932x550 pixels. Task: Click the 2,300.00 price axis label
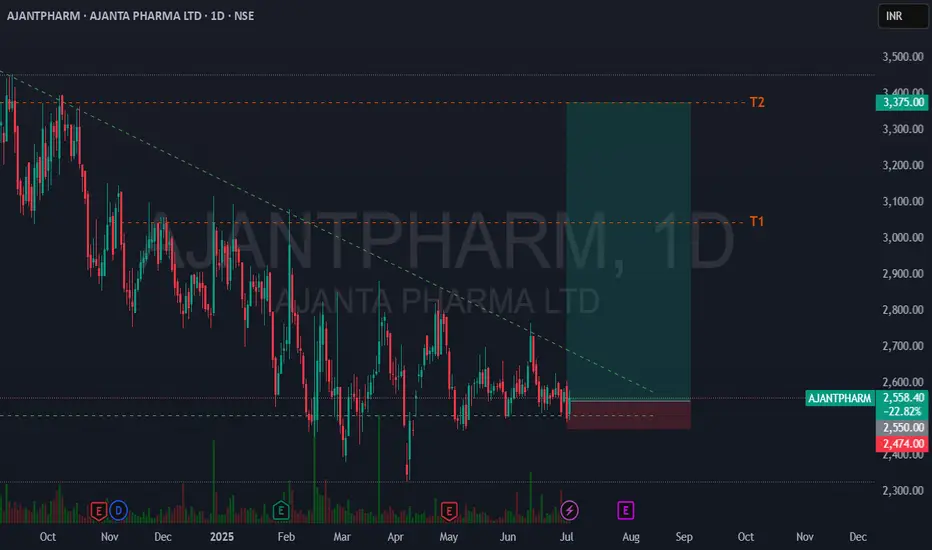[903, 491]
